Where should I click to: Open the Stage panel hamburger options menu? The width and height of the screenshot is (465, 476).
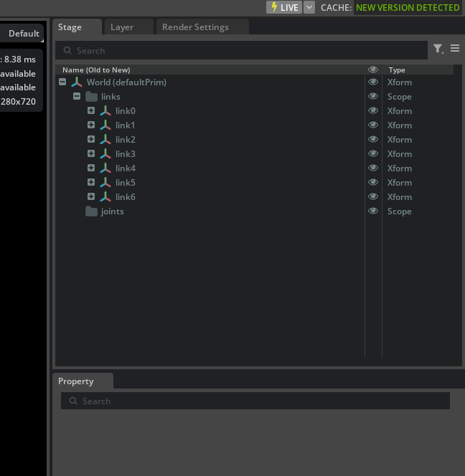coord(455,49)
